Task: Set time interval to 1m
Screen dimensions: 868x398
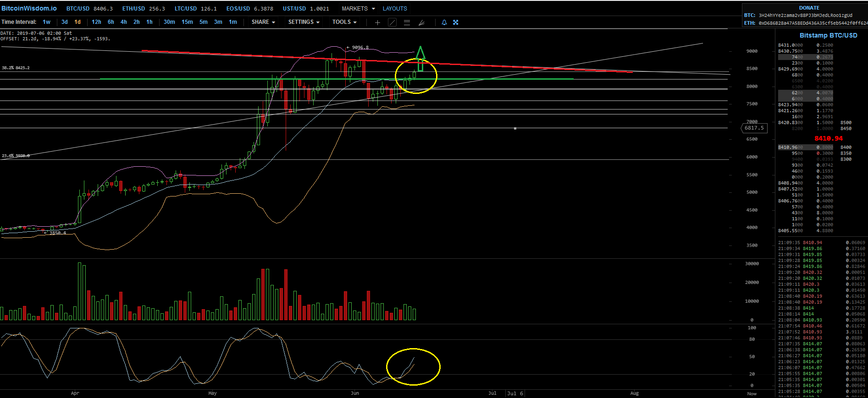Action: 233,22
